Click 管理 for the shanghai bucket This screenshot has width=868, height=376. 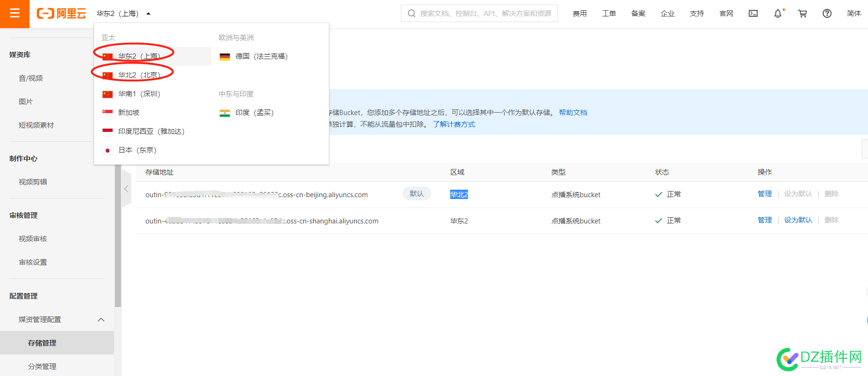(765, 220)
